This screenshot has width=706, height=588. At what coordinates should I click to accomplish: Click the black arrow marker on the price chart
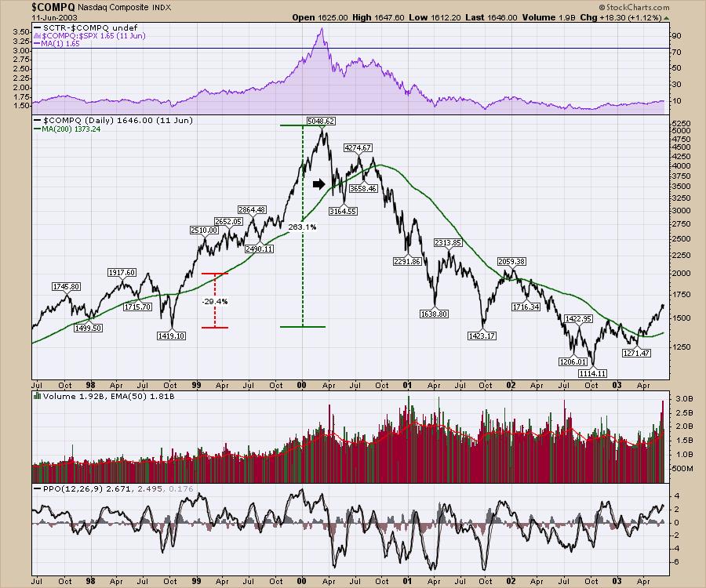tap(318, 183)
